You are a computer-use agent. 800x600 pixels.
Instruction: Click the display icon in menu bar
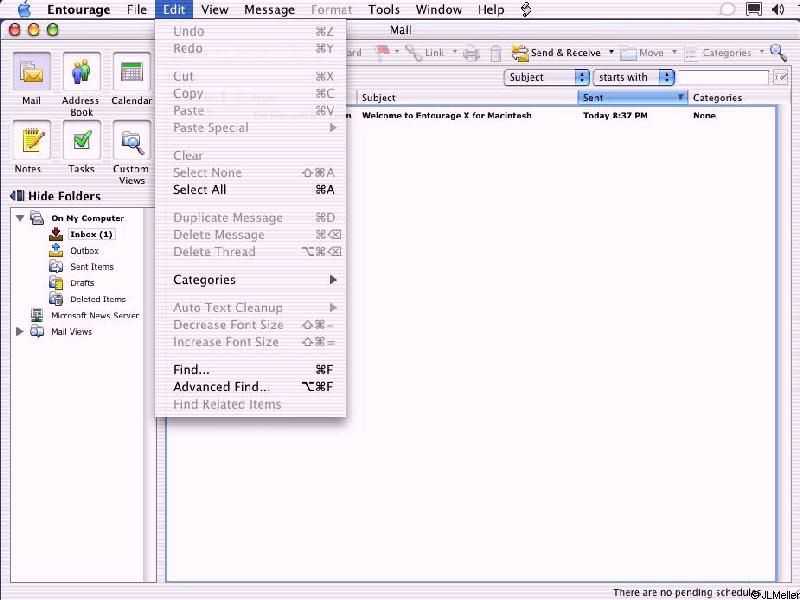click(754, 9)
